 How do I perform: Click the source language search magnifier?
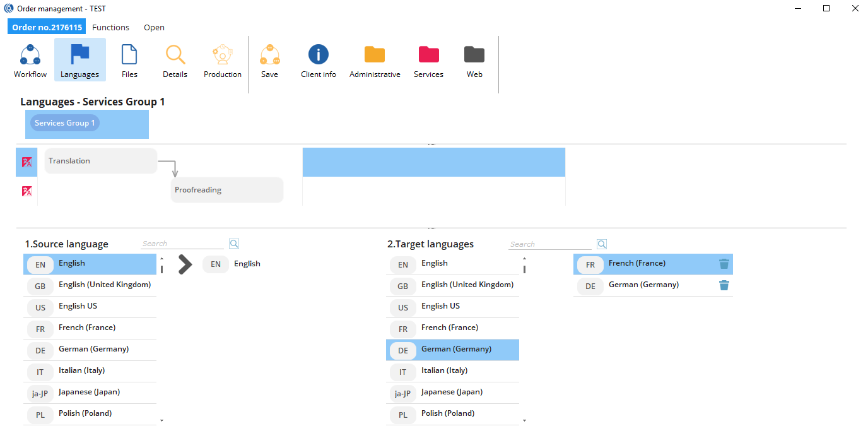tap(234, 244)
